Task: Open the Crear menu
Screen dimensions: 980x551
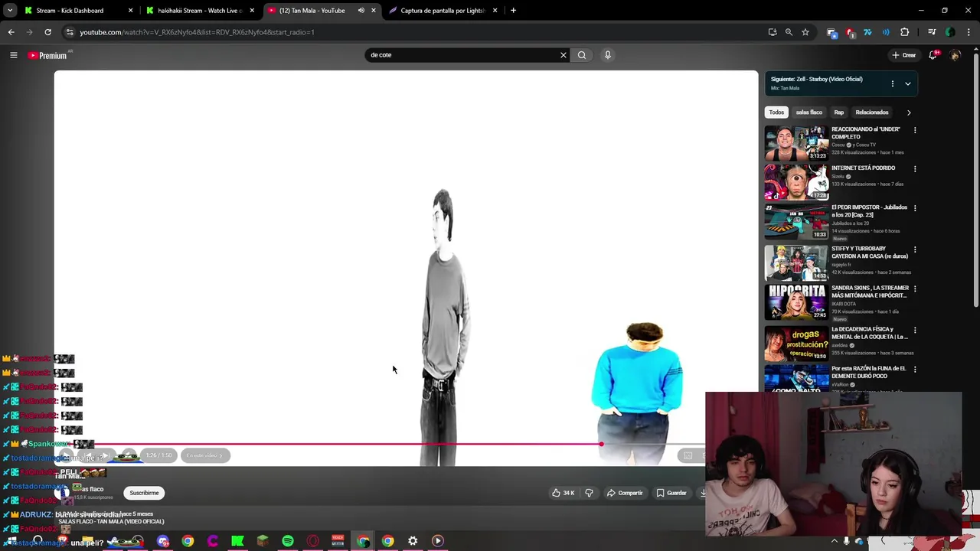Action: pos(903,55)
